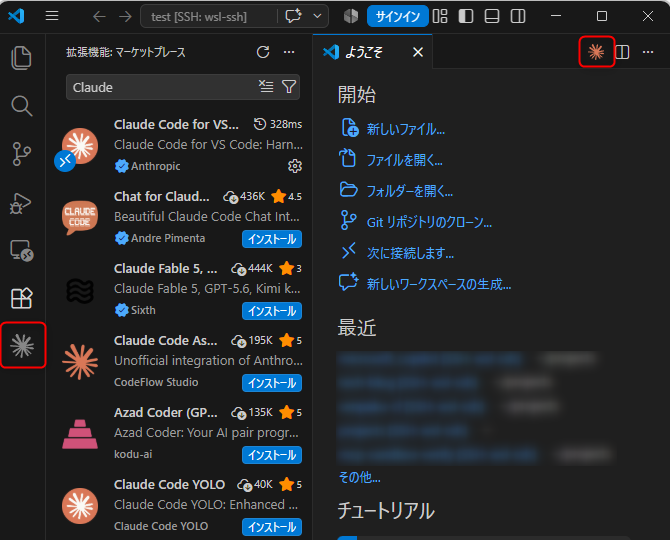Select Chat for Claude Code extension entry
Viewport: 670px width, 540px height.
click(x=179, y=217)
